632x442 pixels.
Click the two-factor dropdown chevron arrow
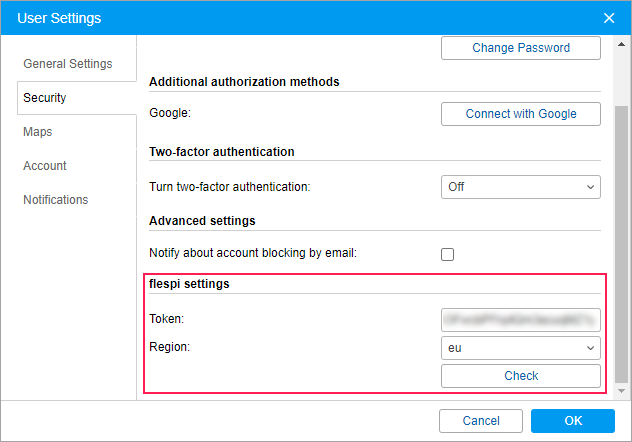[588, 187]
